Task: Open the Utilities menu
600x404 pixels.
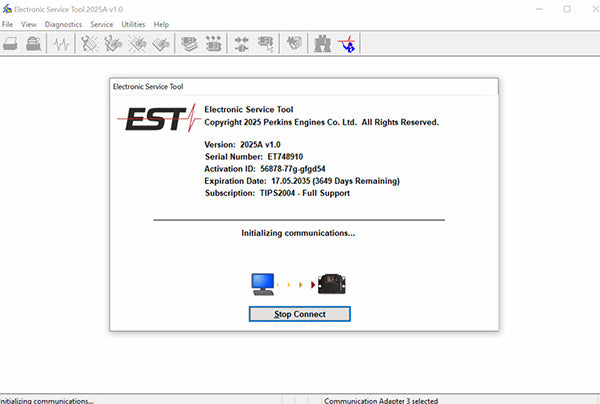Action: 133,24
